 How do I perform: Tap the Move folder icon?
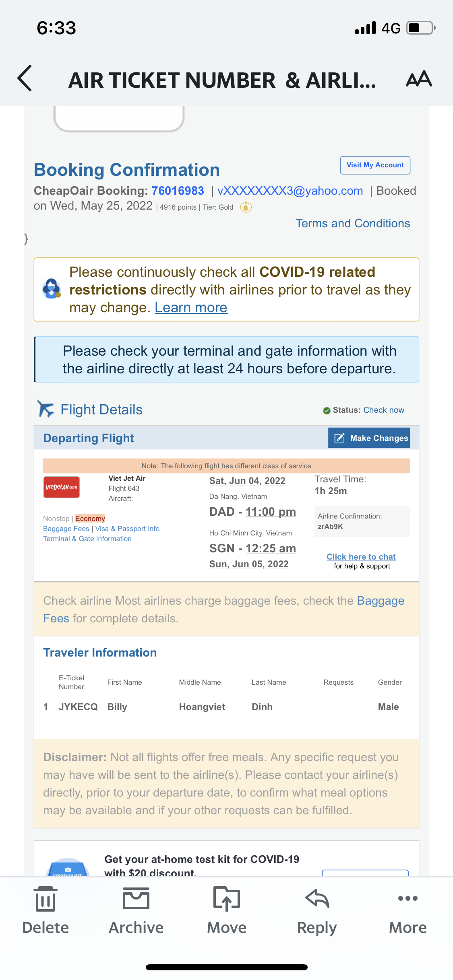click(226, 899)
